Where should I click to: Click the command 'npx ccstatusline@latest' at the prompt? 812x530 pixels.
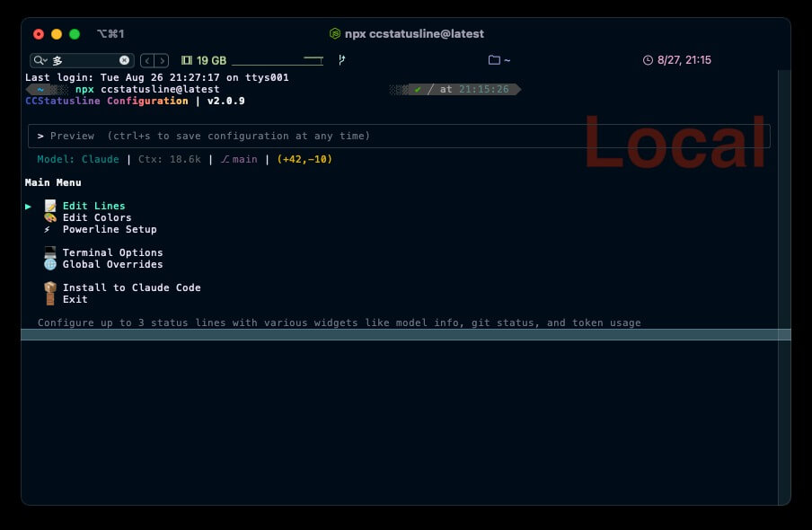[x=147, y=89]
